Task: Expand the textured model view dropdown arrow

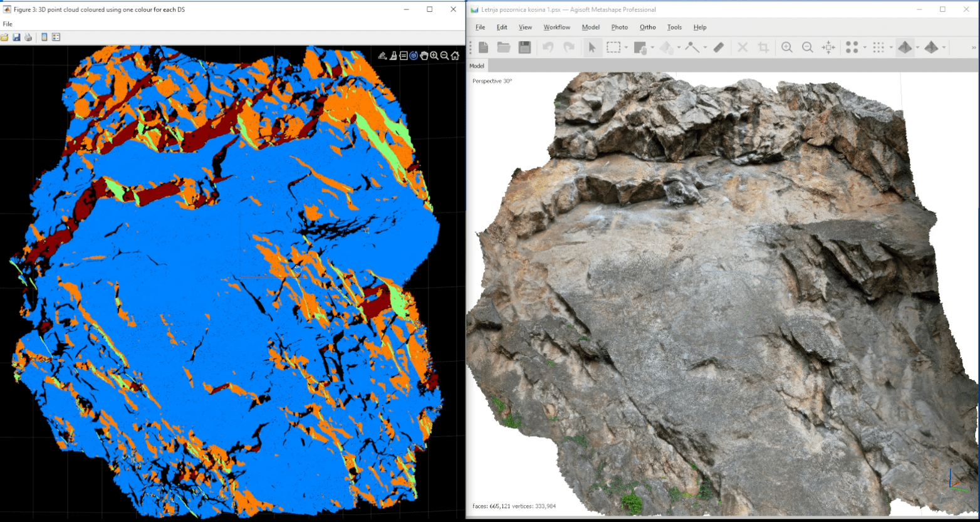Action: 917,48
